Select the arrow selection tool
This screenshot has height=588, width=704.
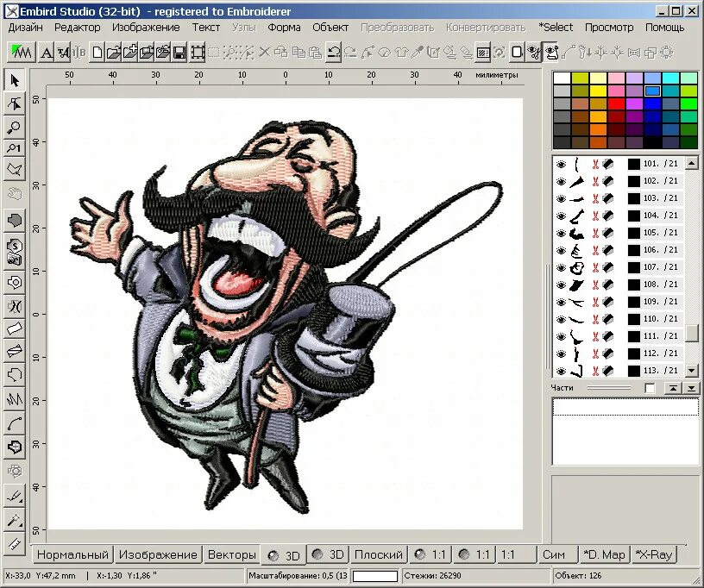15,81
